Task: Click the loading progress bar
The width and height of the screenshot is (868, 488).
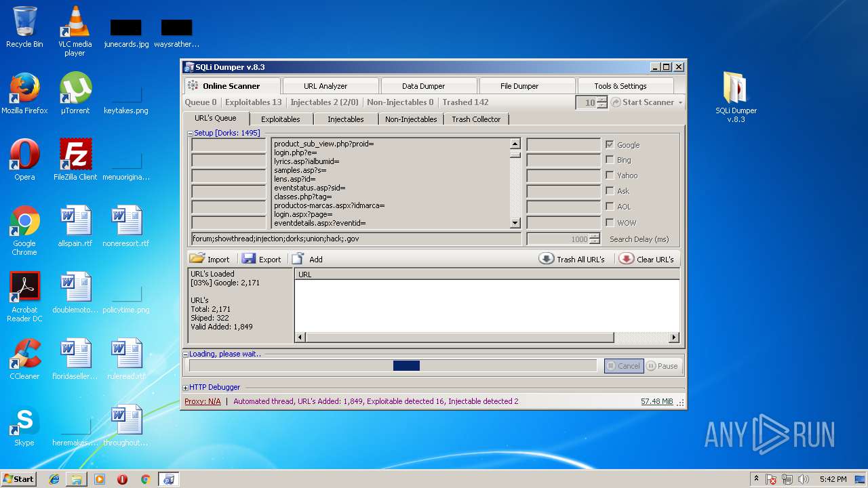Action: click(393, 366)
